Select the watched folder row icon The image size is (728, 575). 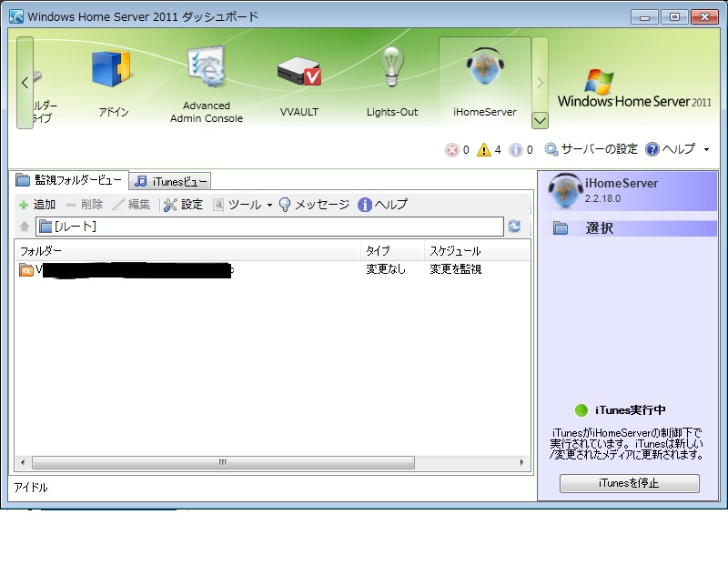coord(26,269)
